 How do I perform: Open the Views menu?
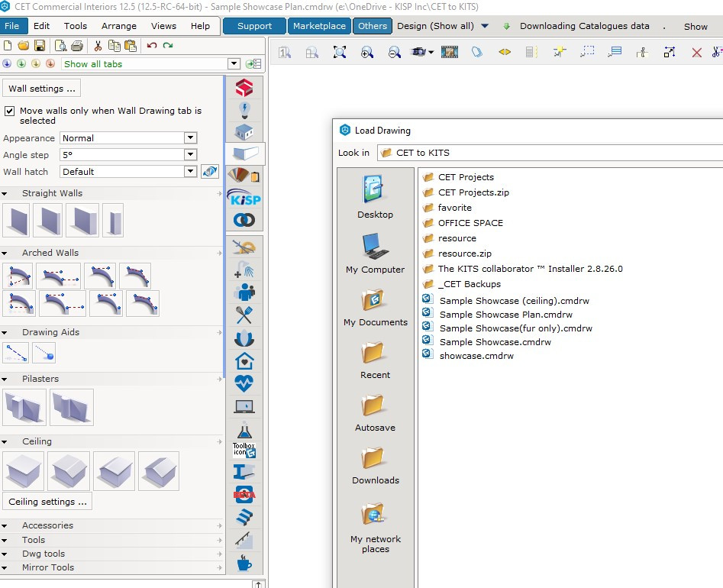[163, 26]
